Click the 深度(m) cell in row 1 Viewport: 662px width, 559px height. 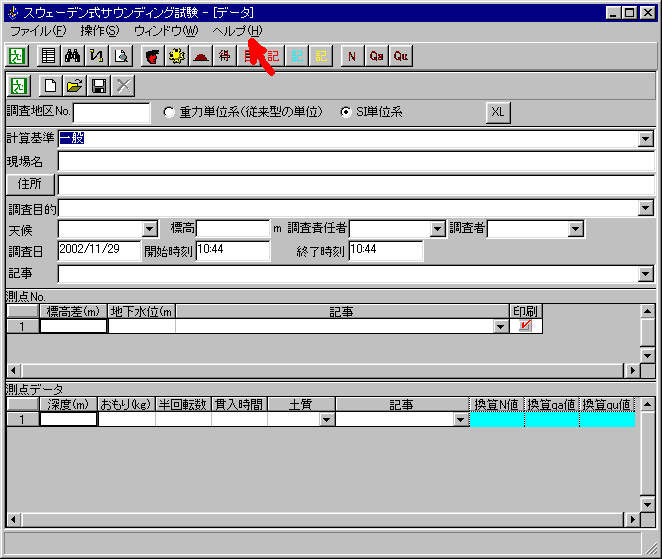pos(68,420)
